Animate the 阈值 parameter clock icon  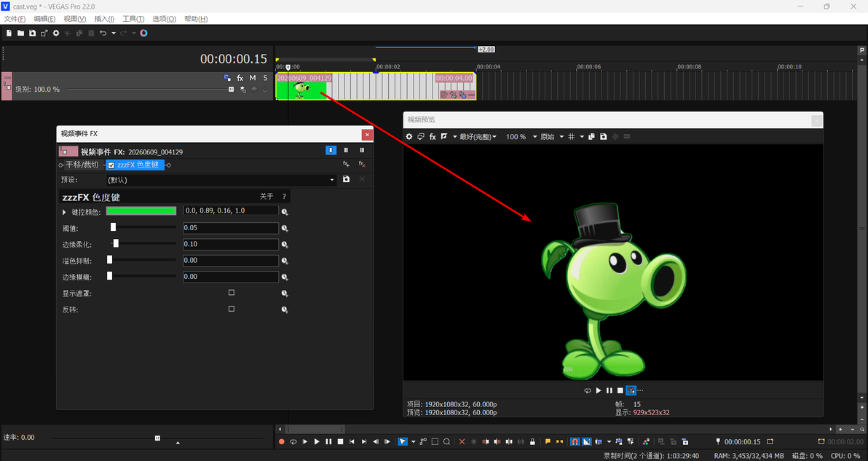[x=285, y=228]
